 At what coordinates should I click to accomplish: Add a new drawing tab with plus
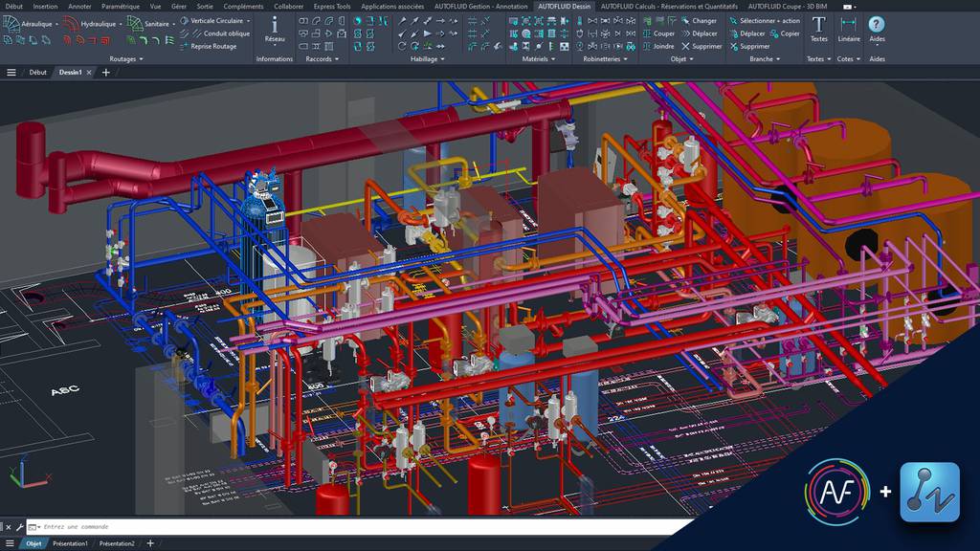point(105,73)
